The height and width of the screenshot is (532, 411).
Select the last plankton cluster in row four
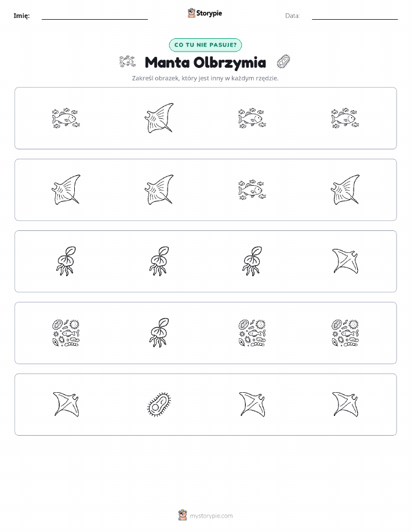345,333
